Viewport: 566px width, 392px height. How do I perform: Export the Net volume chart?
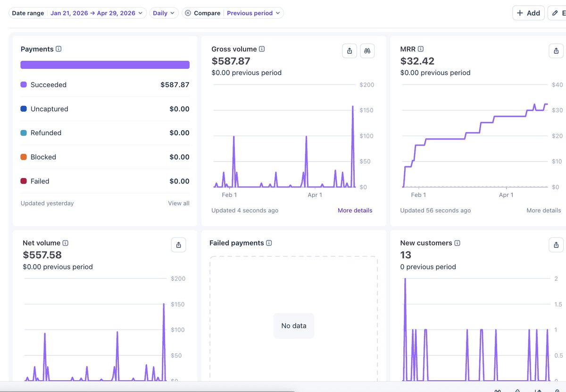[179, 245]
